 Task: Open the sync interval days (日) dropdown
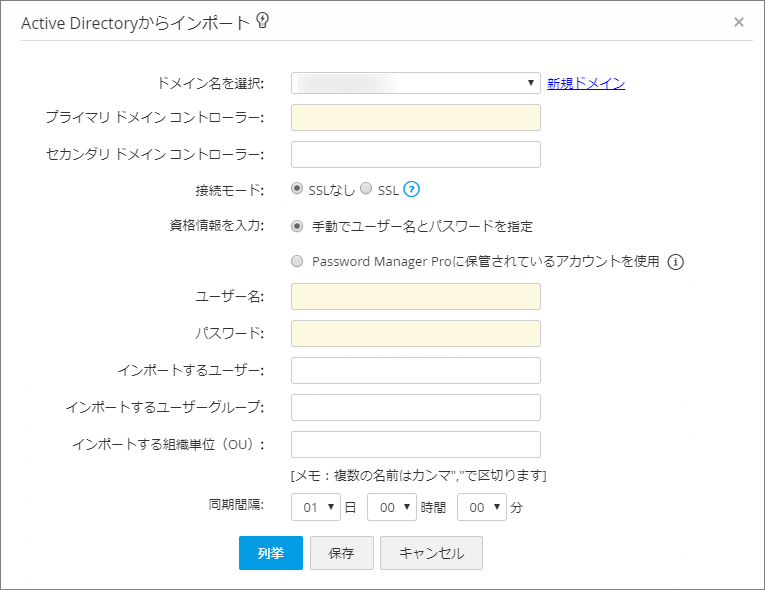tap(316, 507)
